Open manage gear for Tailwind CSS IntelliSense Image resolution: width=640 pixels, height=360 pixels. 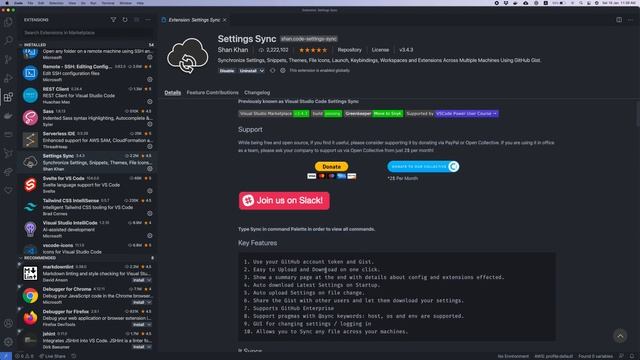[150, 213]
